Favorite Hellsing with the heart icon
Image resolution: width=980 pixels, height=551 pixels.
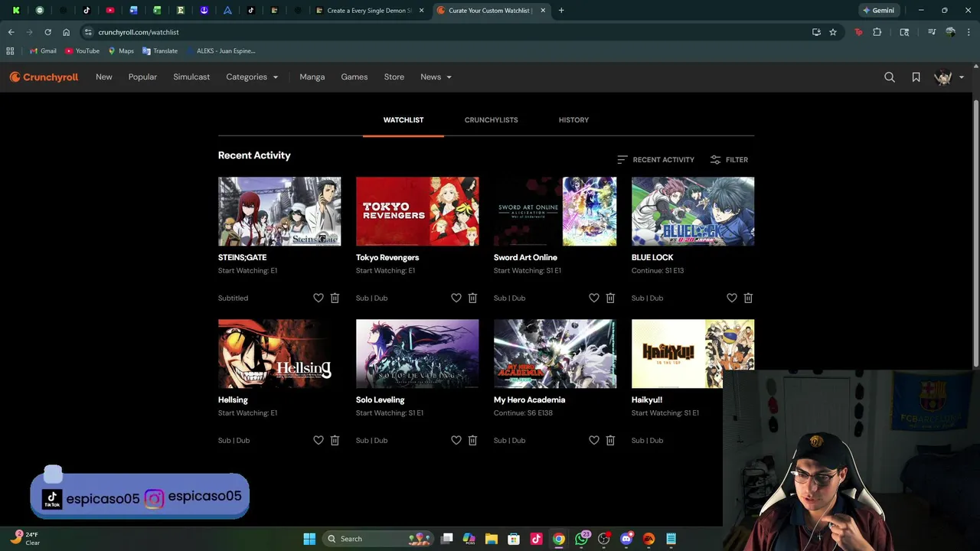[x=318, y=440]
